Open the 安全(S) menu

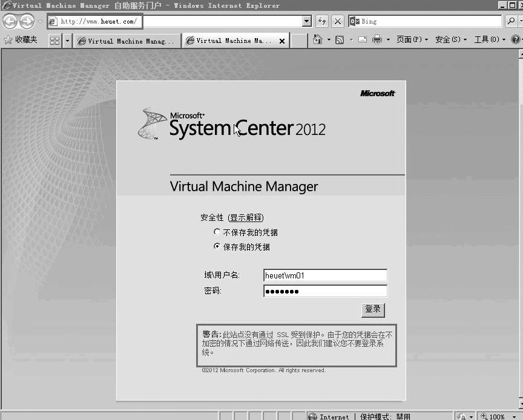(x=451, y=40)
